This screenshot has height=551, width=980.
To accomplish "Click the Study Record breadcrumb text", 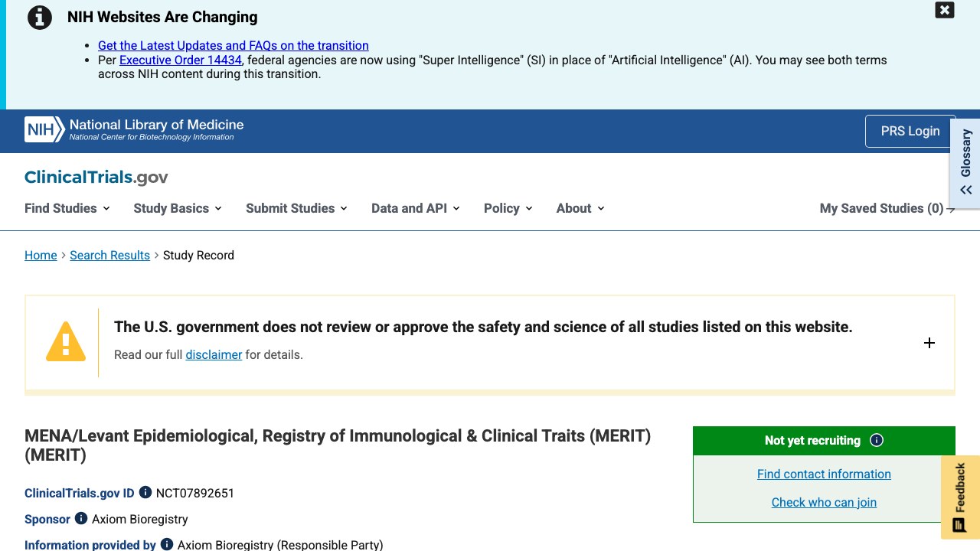I will click(198, 255).
